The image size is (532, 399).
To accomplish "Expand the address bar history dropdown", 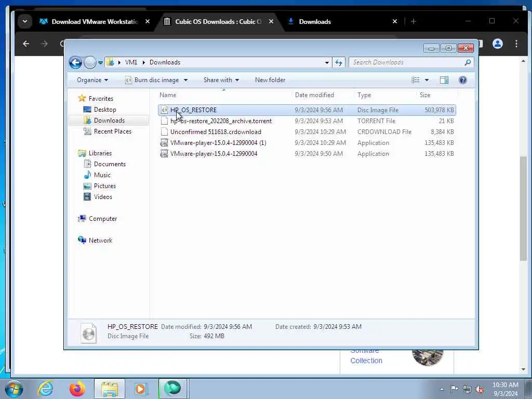I will coord(327,62).
